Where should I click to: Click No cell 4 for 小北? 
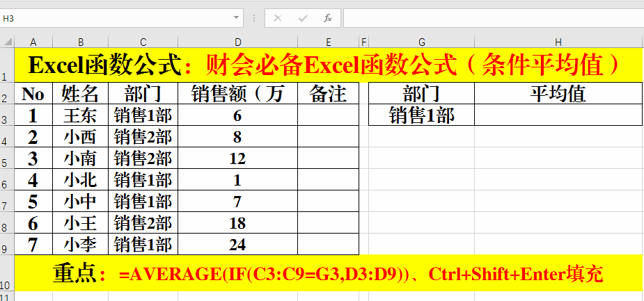(x=33, y=179)
